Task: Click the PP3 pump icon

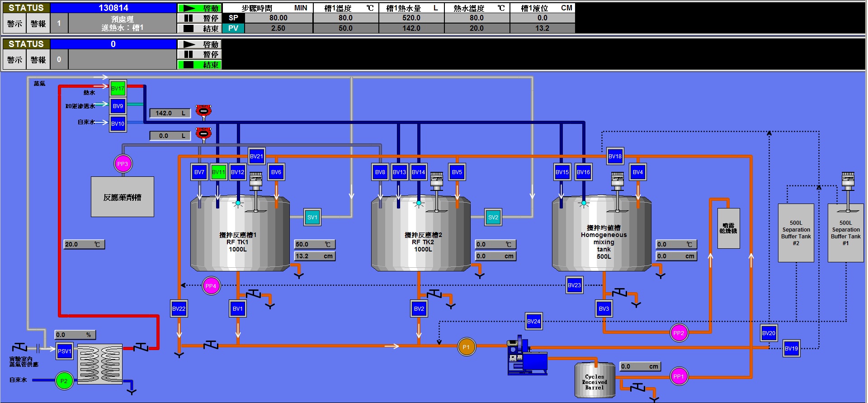Action: 123,164
